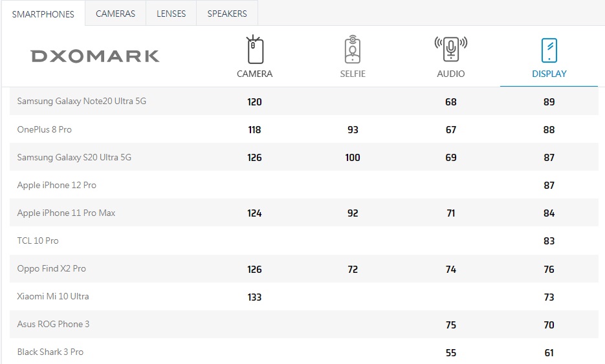Click Xiaomi Mi 10 Ultra camera score 133
This screenshot has height=364, width=605.
coord(254,297)
